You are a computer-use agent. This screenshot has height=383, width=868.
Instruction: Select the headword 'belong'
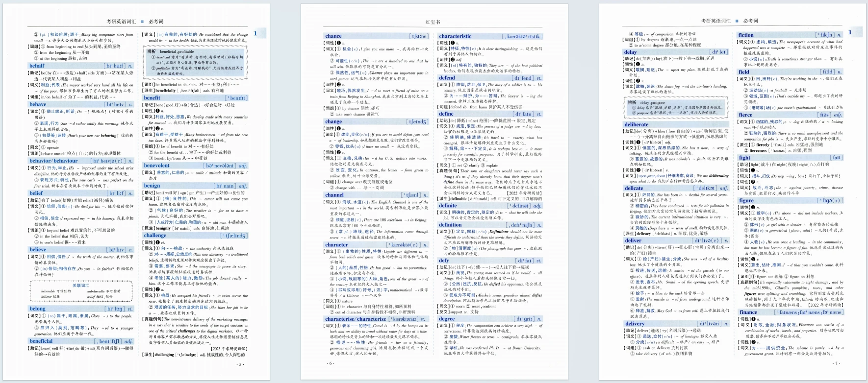point(37,309)
